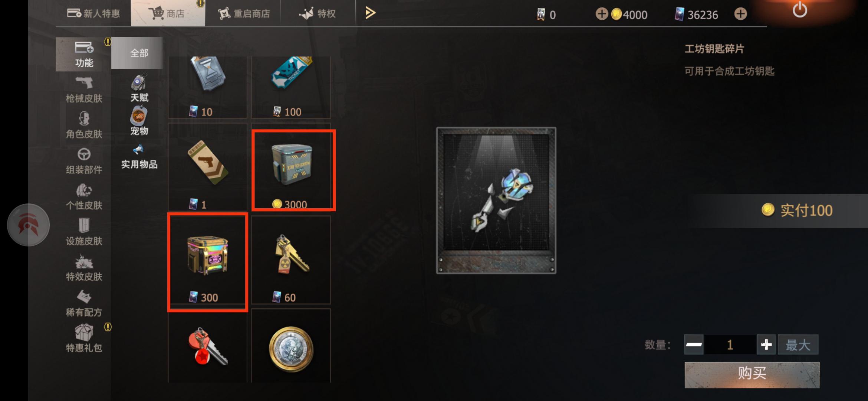
Task: Open the 特权 privileges tab
Action: pos(318,13)
